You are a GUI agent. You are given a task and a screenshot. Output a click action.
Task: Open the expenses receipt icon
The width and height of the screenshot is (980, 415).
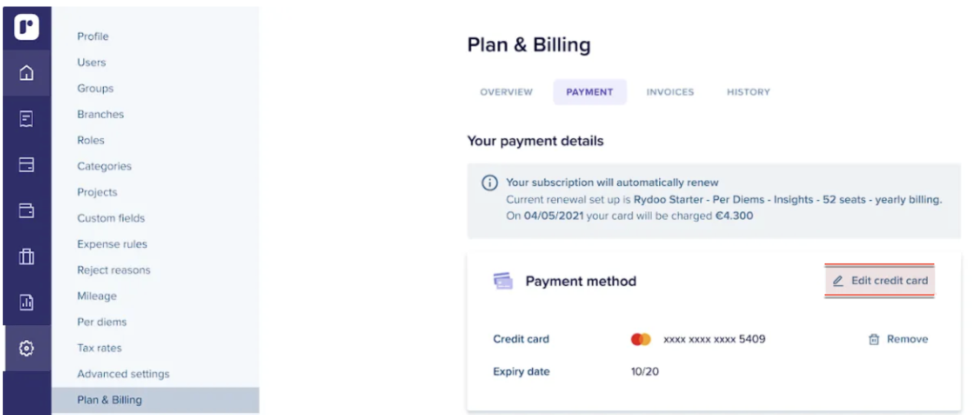[x=26, y=119]
